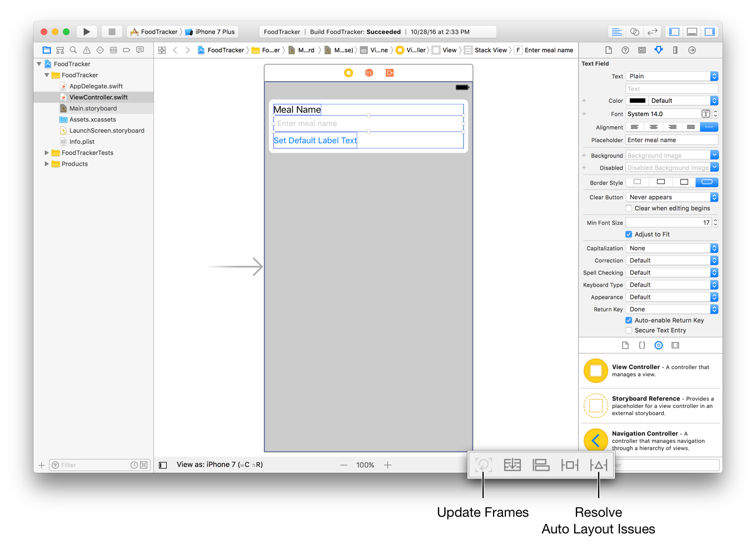Uncheck Adjust to Fit
Viewport: 756px width, 544px height.
(x=629, y=234)
